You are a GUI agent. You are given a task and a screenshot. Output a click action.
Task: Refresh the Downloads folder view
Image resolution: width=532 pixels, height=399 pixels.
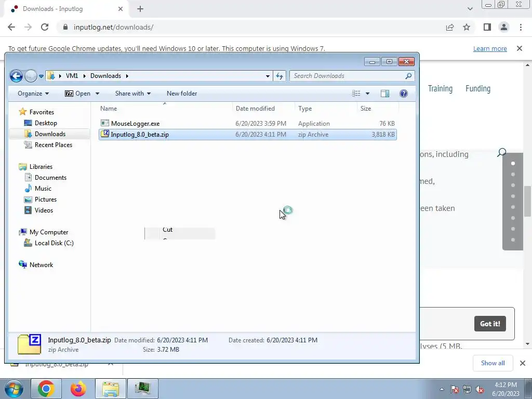280,76
